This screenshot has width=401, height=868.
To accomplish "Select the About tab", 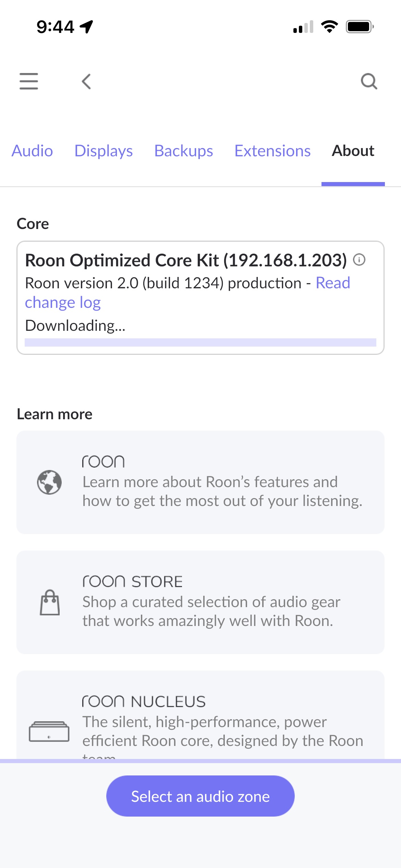I will point(353,151).
